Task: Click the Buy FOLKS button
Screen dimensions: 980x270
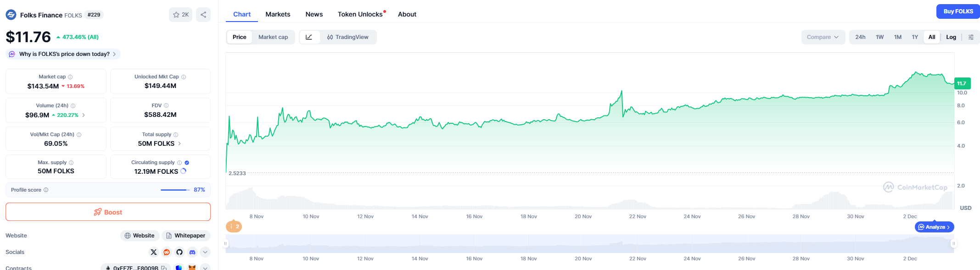Action: click(958, 11)
